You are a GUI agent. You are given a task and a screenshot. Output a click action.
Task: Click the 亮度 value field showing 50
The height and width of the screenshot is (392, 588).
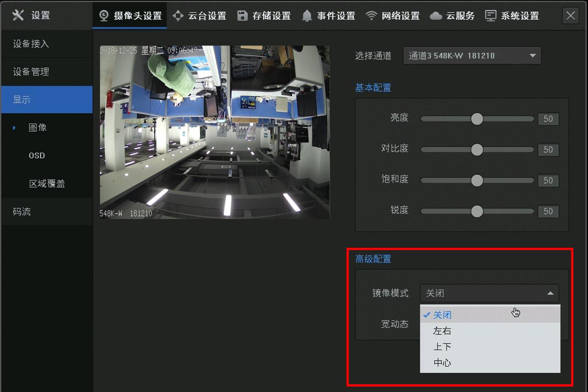point(548,119)
